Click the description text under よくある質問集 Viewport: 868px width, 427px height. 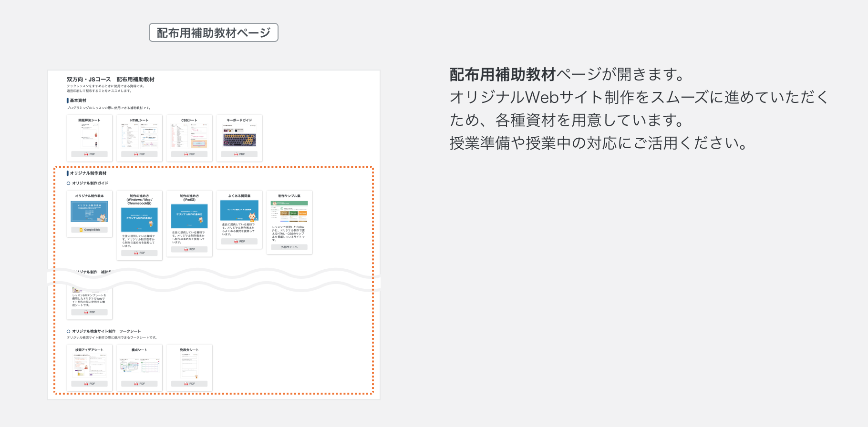[x=238, y=229]
